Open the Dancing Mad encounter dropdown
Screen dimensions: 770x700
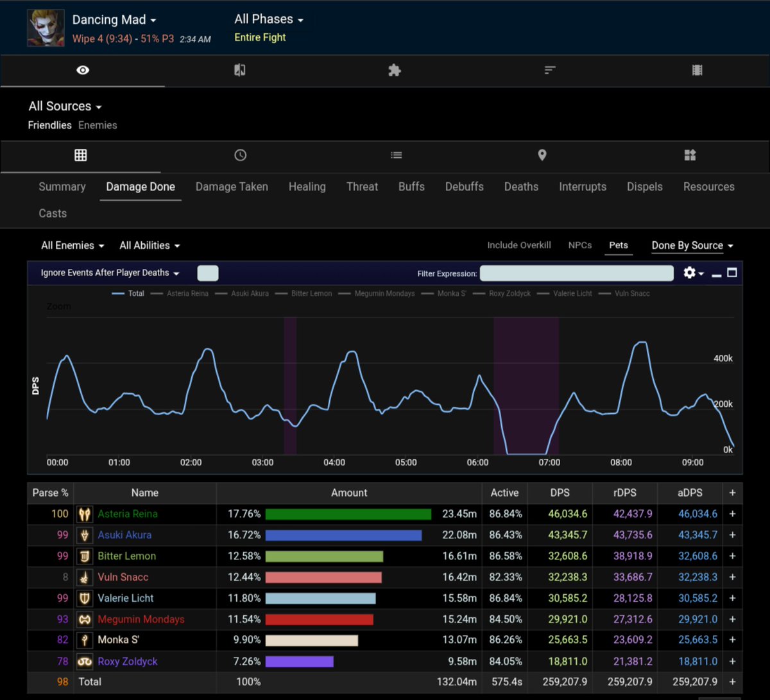coord(114,20)
